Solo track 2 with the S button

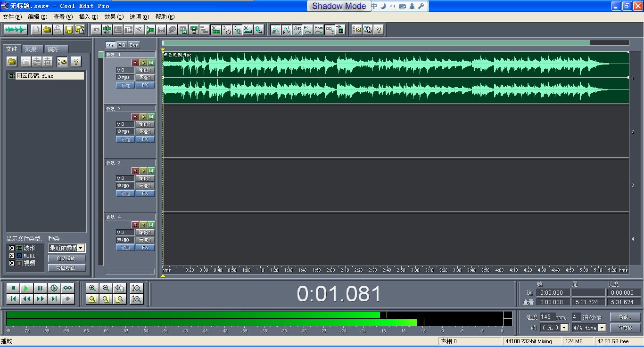tap(143, 117)
